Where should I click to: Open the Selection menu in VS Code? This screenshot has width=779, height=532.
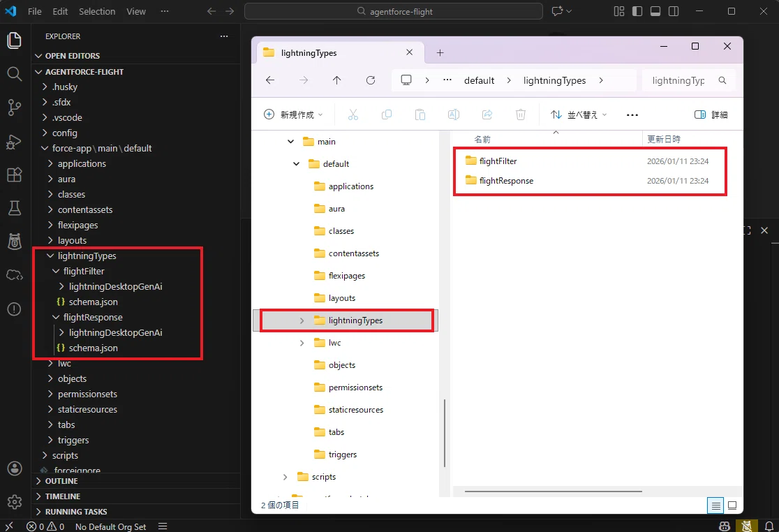pyautogui.click(x=97, y=11)
